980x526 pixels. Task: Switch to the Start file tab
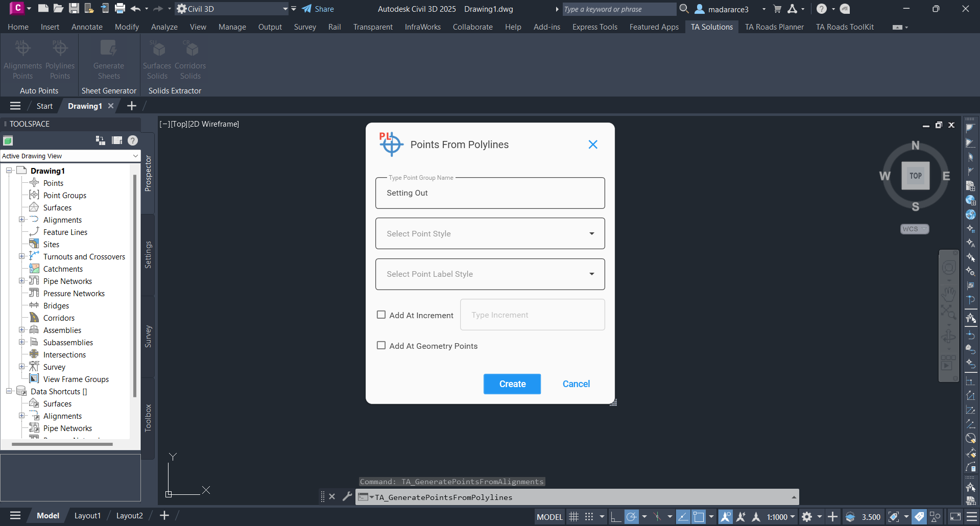[44, 106]
